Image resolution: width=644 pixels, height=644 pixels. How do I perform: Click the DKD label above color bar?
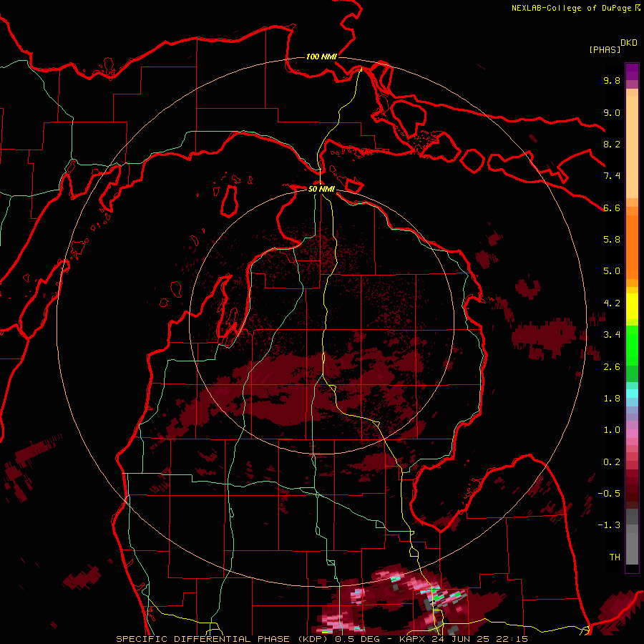(x=629, y=43)
